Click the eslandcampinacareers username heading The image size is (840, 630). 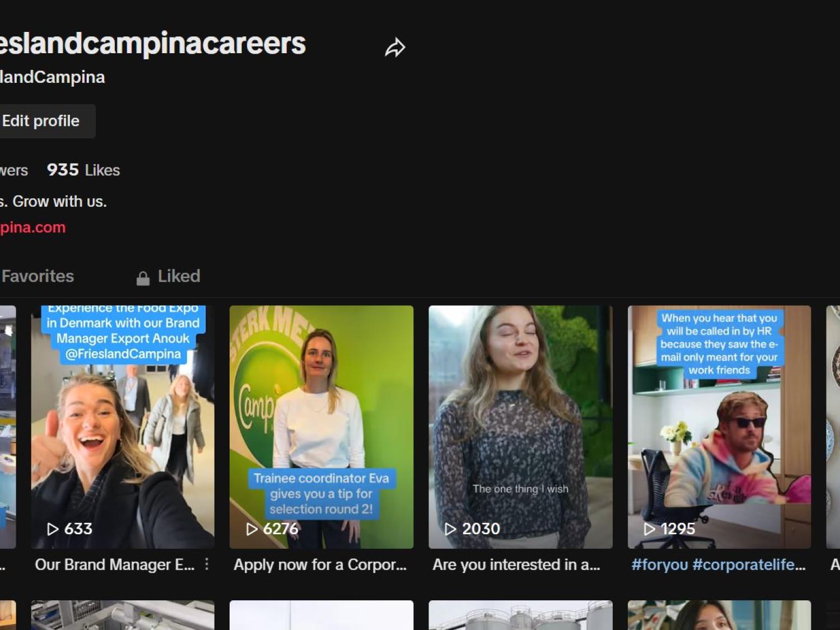pos(152,44)
